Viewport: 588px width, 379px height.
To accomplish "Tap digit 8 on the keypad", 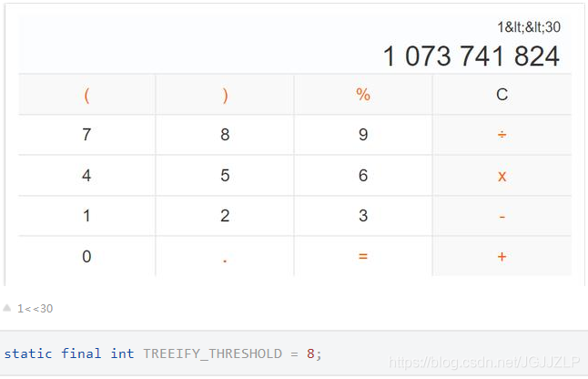I will click(x=225, y=135).
